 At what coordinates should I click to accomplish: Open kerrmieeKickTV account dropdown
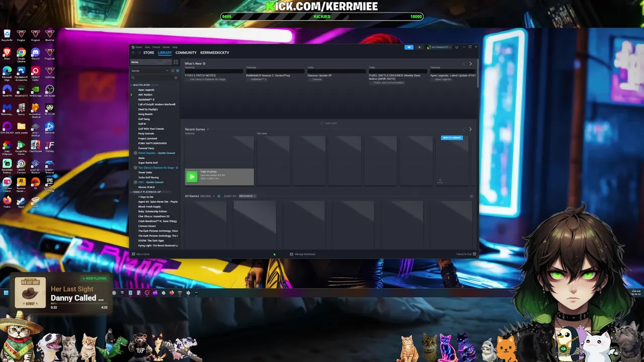pos(439,47)
